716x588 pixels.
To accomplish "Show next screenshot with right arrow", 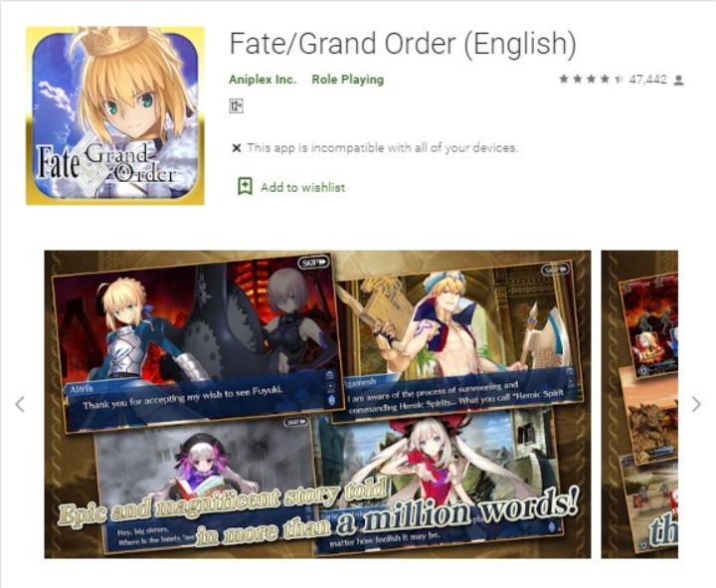I will click(x=696, y=404).
